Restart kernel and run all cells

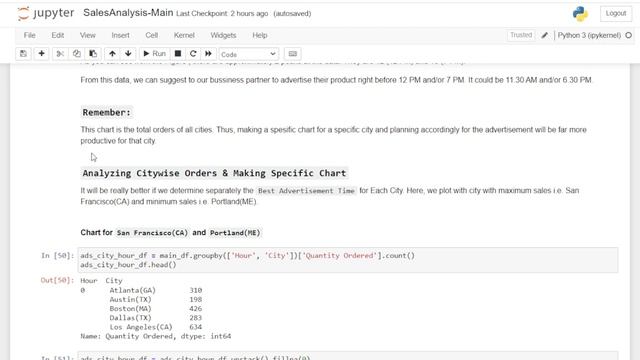tap(208, 54)
